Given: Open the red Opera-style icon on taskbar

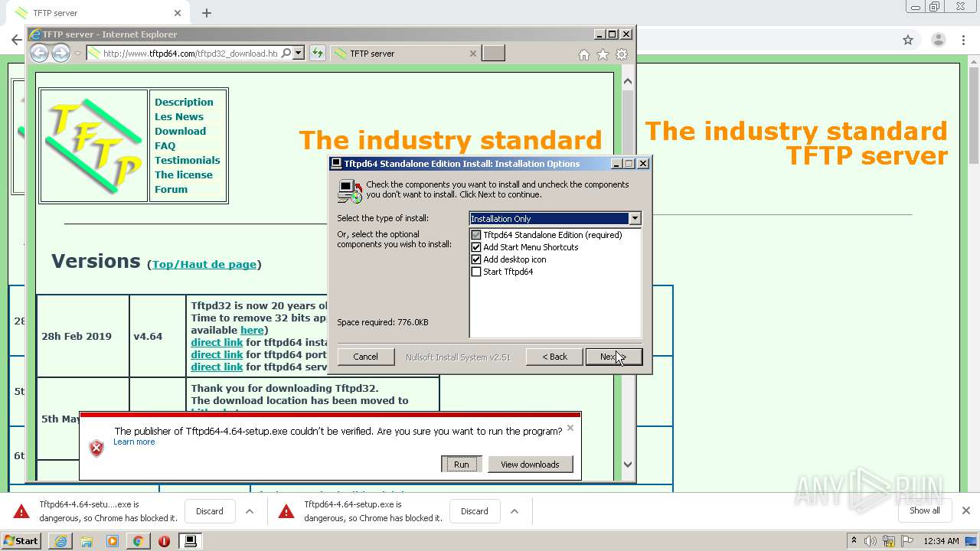Looking at the screenshot, I should tap(164, 541).
